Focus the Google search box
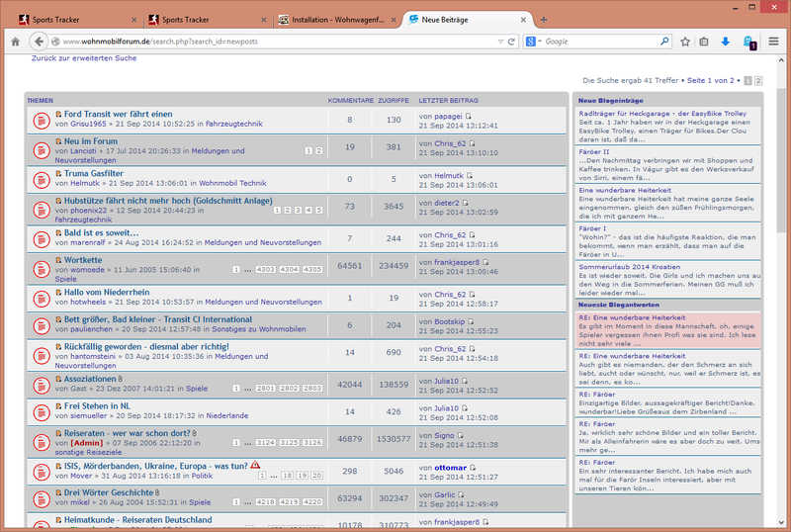 (600, 42)
